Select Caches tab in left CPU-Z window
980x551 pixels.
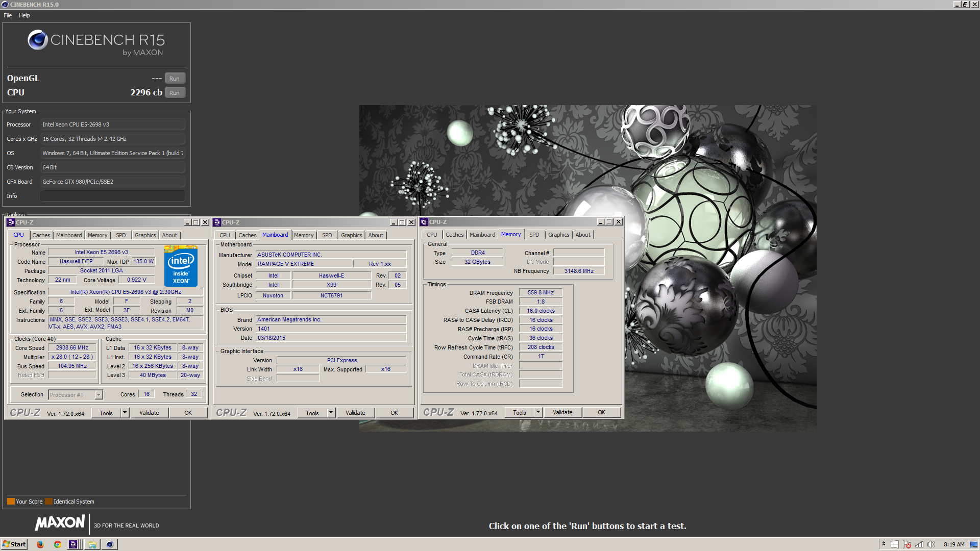(41, 235)
